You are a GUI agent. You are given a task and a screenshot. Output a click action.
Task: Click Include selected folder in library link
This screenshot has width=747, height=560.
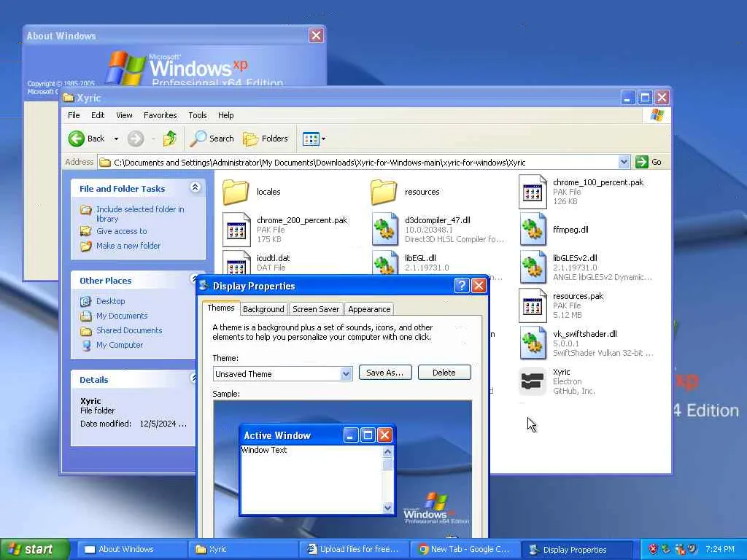tap(140, 214)
